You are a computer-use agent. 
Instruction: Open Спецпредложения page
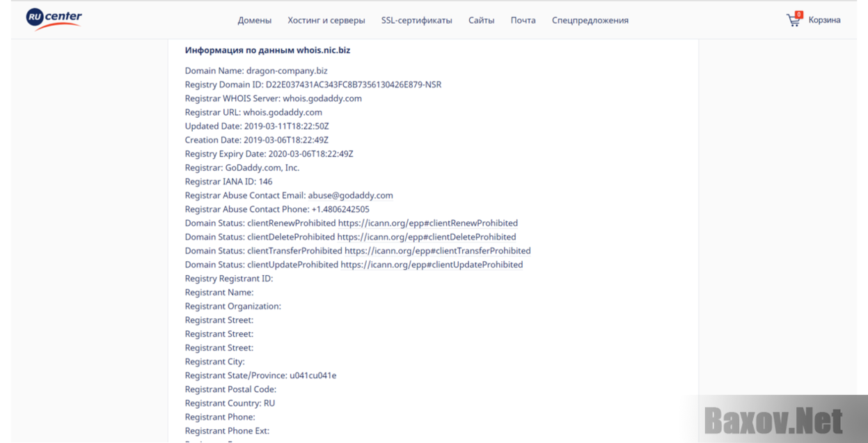tap(590, 20)
